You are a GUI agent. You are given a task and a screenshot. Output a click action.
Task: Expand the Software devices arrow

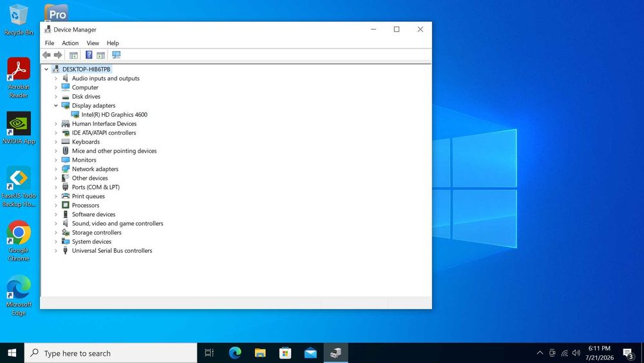point(56,214)
